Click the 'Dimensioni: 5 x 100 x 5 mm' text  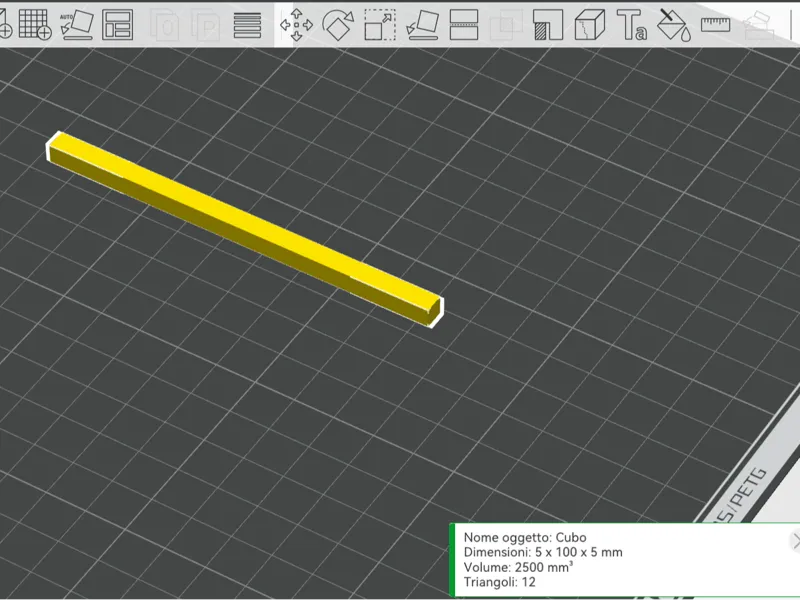click(x=543, y=552)
